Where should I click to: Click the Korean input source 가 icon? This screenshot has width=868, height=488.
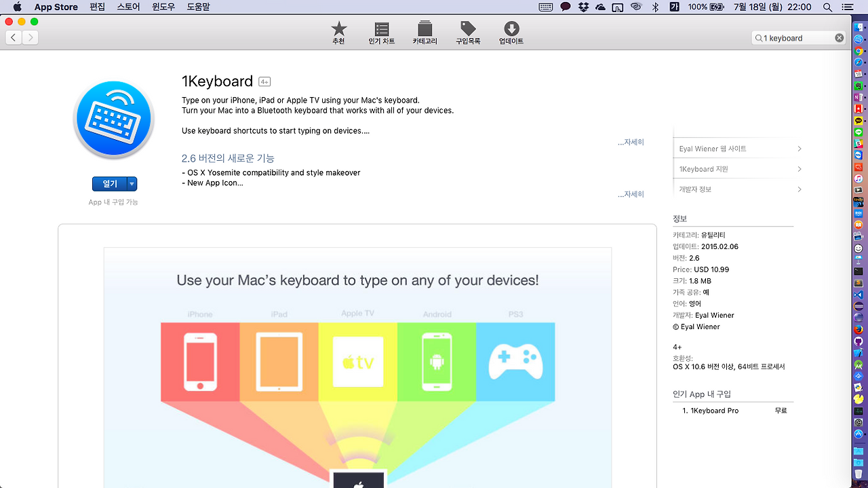point(674,7)
